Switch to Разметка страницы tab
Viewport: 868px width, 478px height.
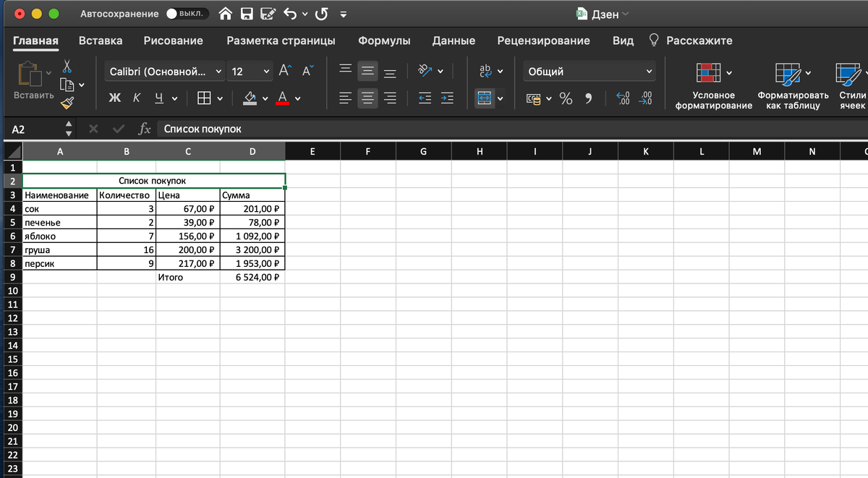[281, 41]
